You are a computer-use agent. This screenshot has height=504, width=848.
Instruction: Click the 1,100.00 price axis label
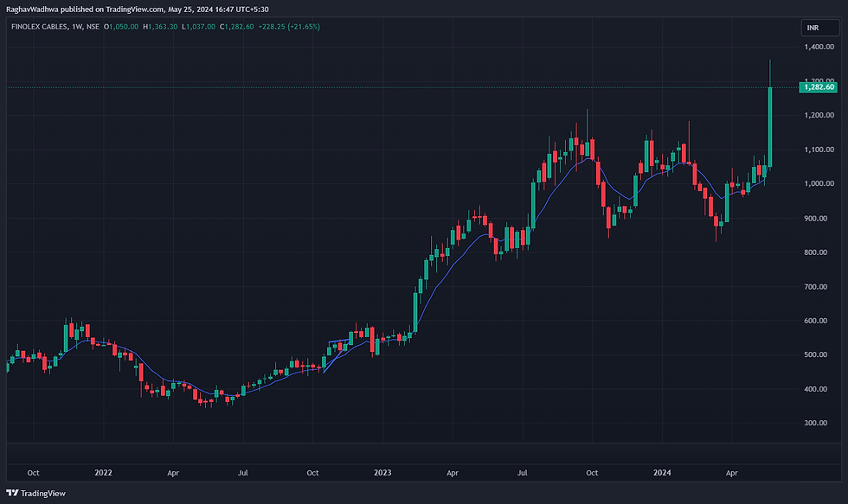coord(819,150)
